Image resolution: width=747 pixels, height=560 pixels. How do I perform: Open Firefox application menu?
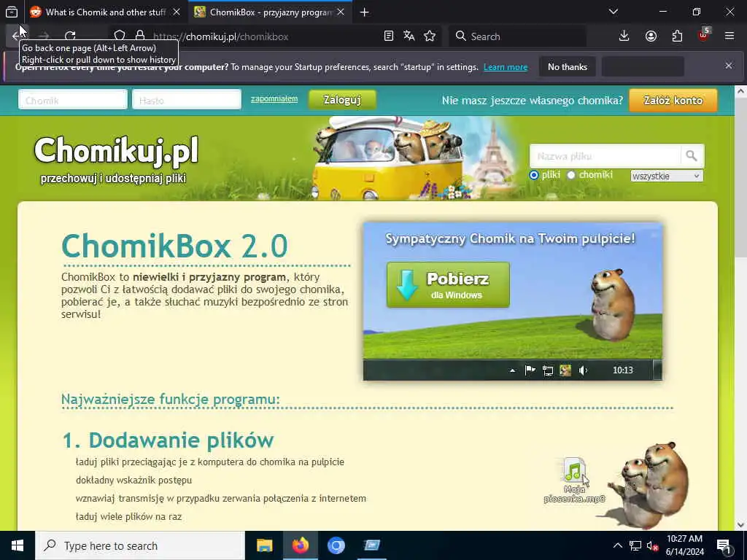click(729, 36)
